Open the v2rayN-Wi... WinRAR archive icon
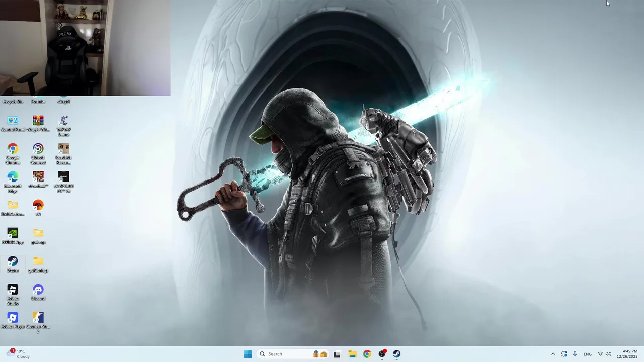 click(38, 124)
